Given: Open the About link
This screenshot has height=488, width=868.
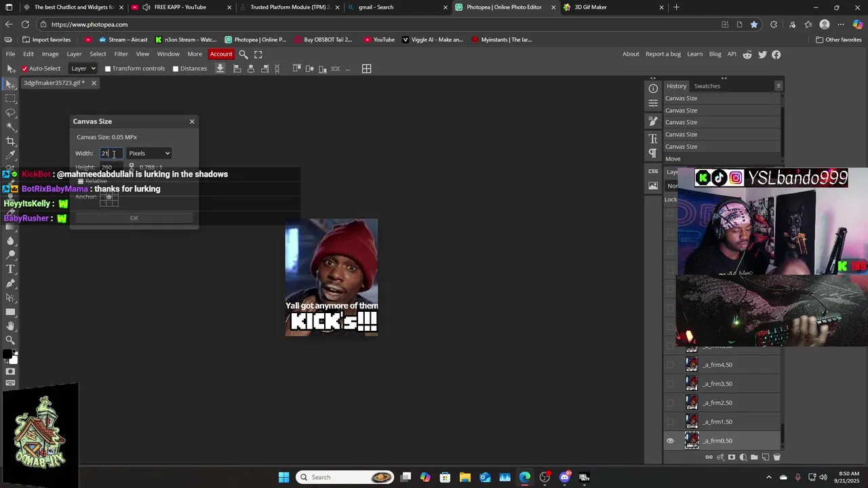Looking at the screenshot, I should 631,54.
